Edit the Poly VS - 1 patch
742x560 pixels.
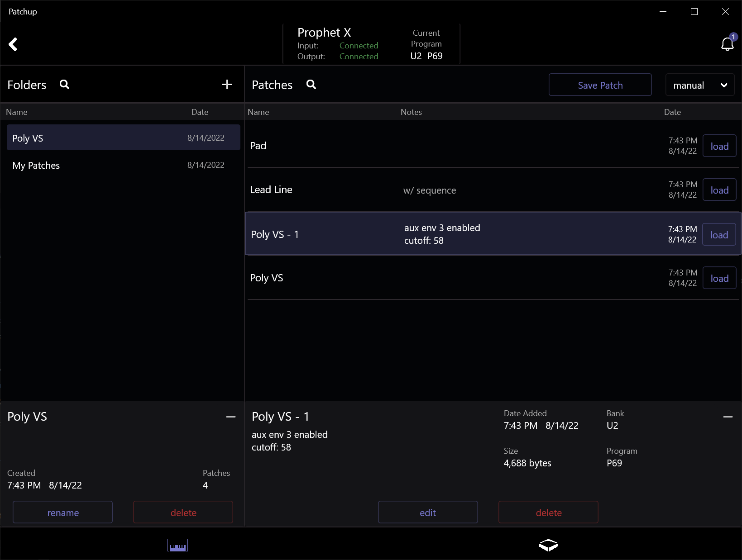pyautogui.click(x=428, y=513)
